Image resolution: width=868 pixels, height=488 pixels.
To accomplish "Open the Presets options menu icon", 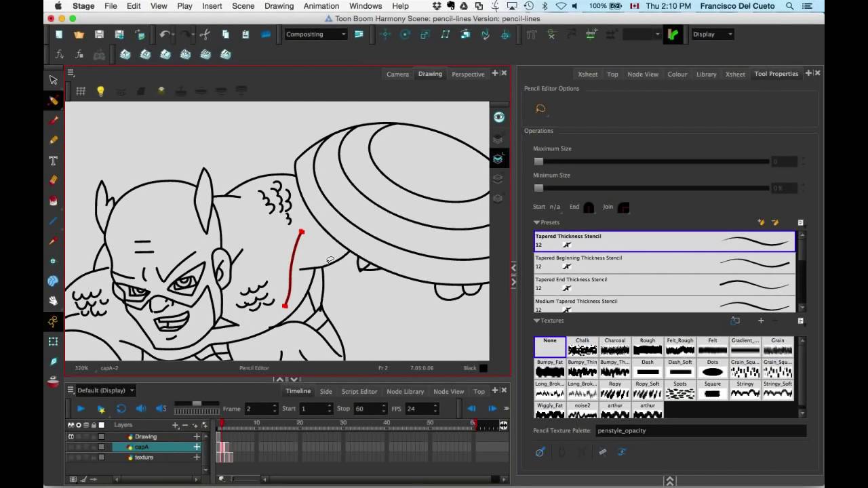I will click(x=800, y=222).
